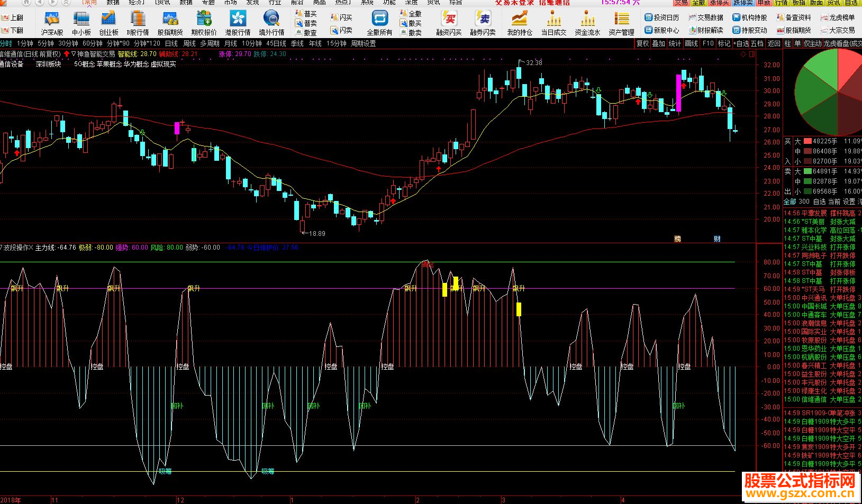Switch to the 周线 weekly period tab
The height and width of the screenshot is (504, 862).
[x=189, y=43]
